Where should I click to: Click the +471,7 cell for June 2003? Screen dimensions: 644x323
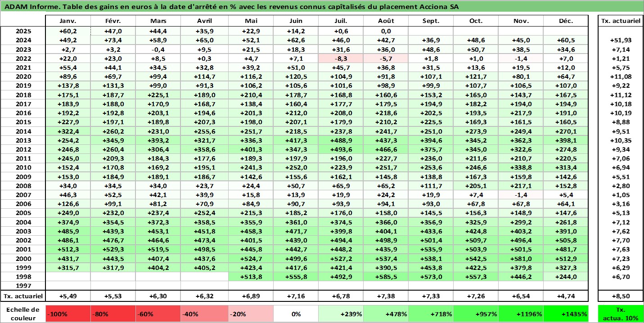pyautogui.click(x=296, y=231)
